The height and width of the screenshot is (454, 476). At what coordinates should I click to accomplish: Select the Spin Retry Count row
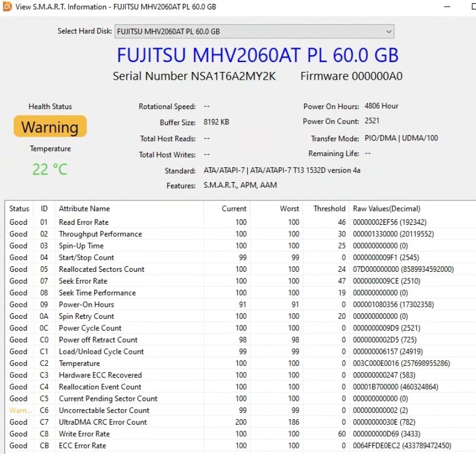point(240,316)
